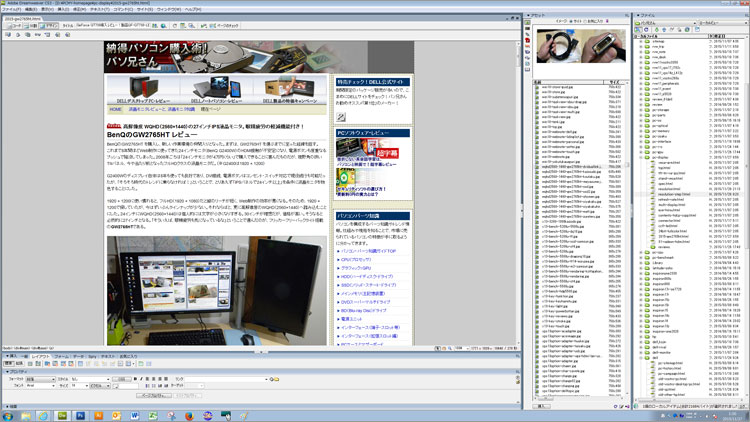Toggle Standard mode in Layout bar
This screenshot has height=422, width=750.
pyautogui.click(x=10, y=364)
